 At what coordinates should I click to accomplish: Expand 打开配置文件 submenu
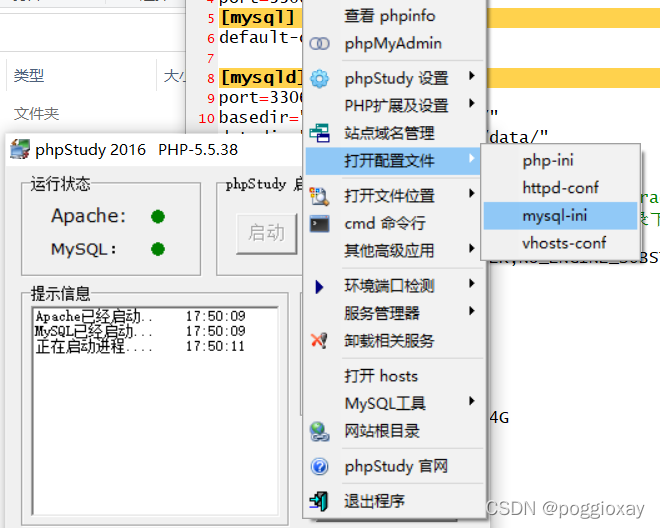[x=394, y=160]
